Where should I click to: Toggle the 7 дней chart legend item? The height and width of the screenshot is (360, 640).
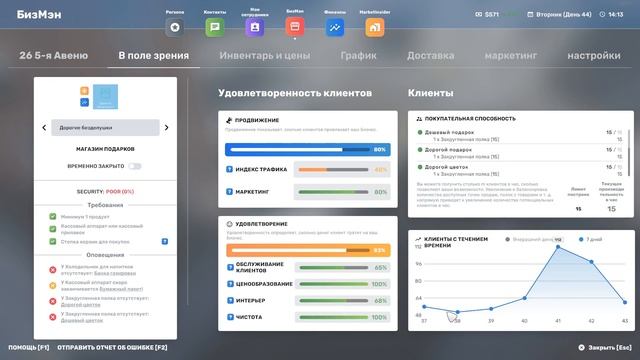point(590,239)
